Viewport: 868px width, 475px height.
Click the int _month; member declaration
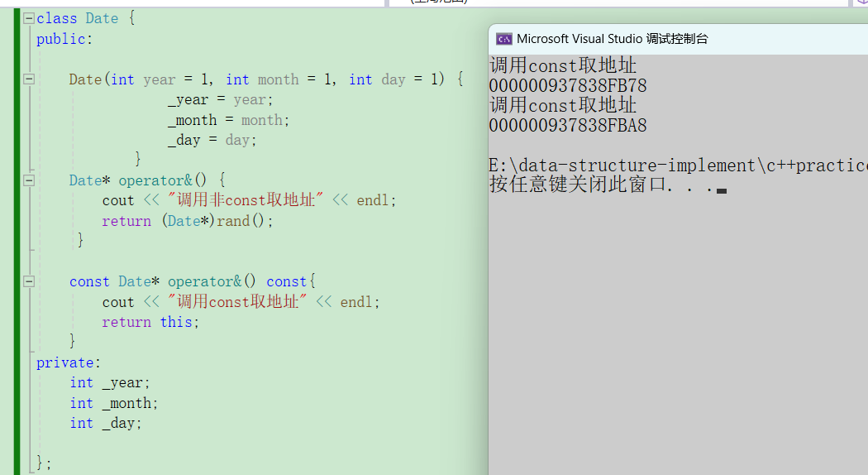(113, 404)
